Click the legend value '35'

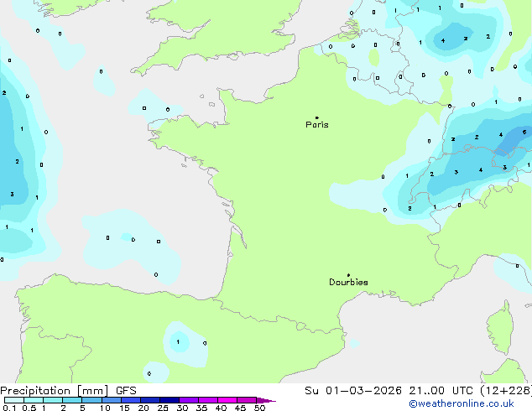coord(201,408)
